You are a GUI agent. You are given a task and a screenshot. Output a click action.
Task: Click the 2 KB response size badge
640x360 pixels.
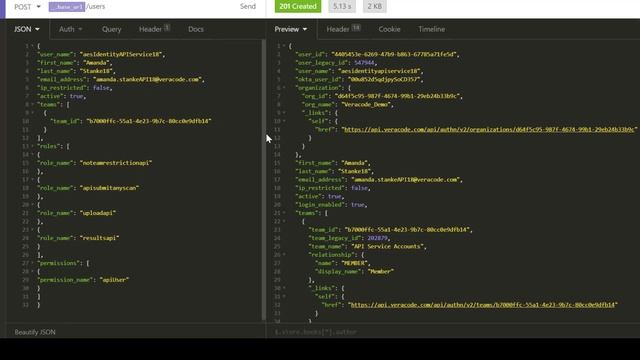click(374, 7)
